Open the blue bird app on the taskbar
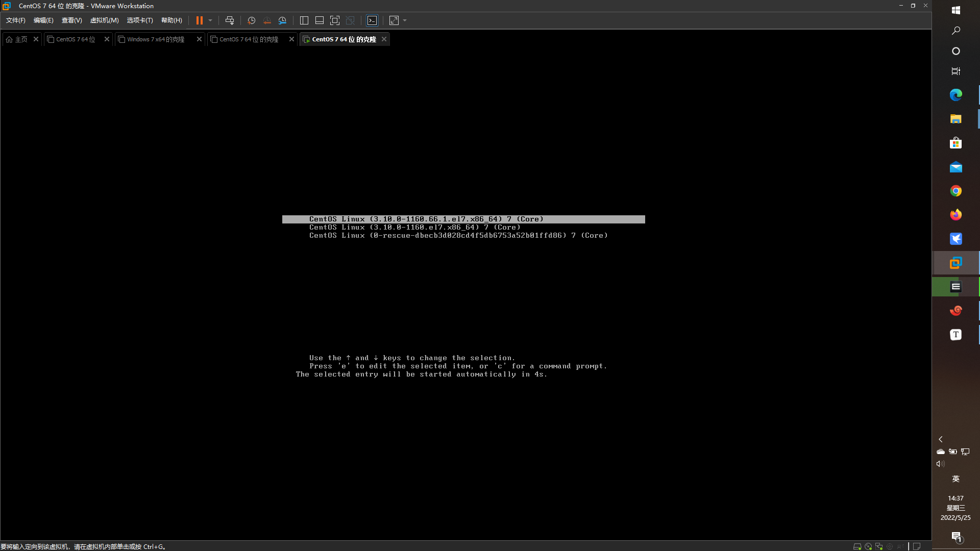This screenshot has height=551, width=980. coord(956,239)
